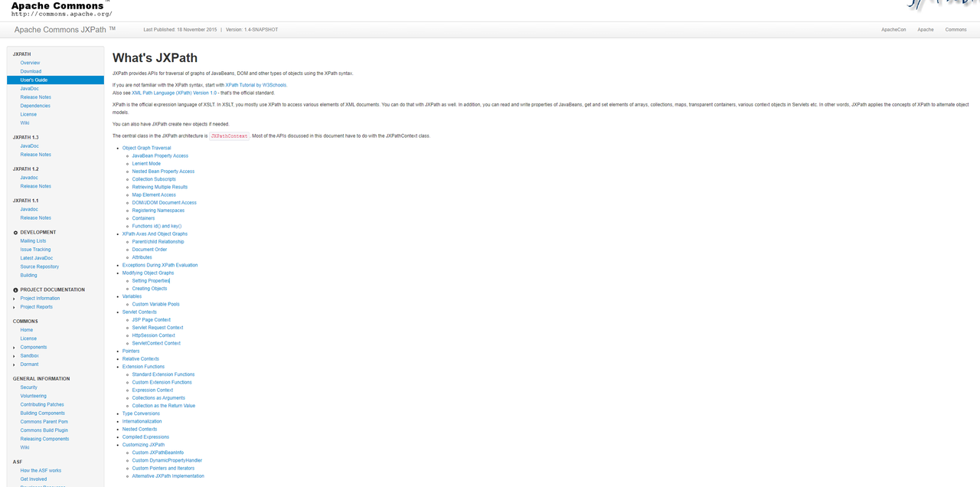The height and width of the screenshot is (487, 980).
Task: Open Home under Commons
Action: pyautogui.click(x=26, y=330)
